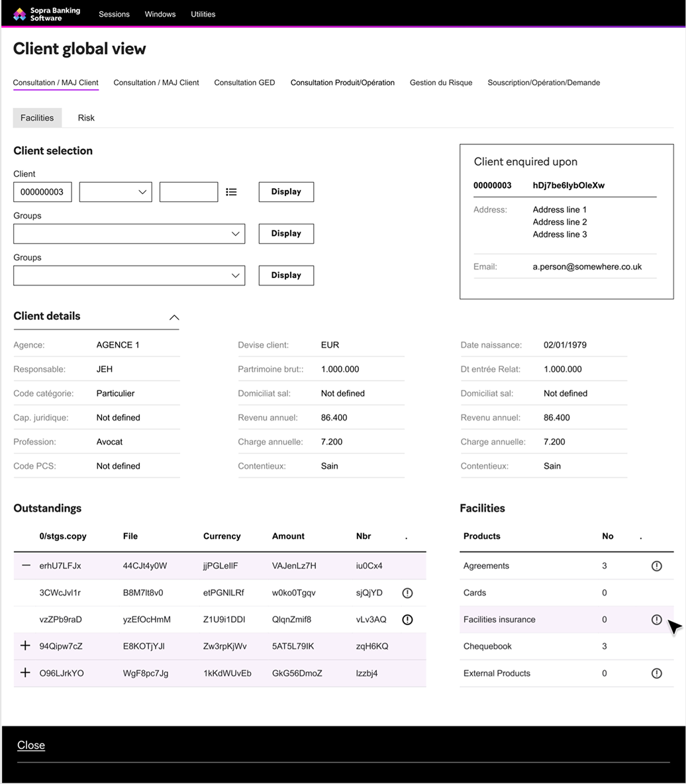The height and width of the screenshot is (784, 686).
Task: Open the client list icon beside the empty field
Action: coord(231,192)
